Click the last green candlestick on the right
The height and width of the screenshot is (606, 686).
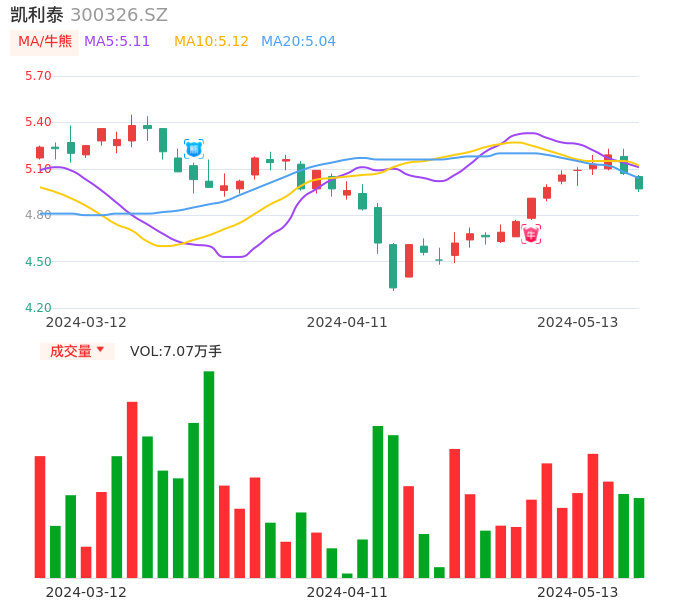pyautogui.click(x=639, y=183)
